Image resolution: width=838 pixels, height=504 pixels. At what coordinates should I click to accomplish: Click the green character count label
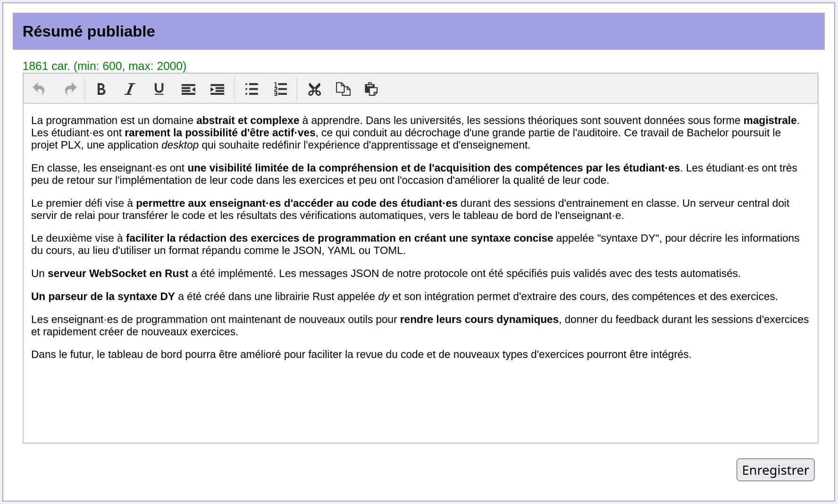pos(104,66)
